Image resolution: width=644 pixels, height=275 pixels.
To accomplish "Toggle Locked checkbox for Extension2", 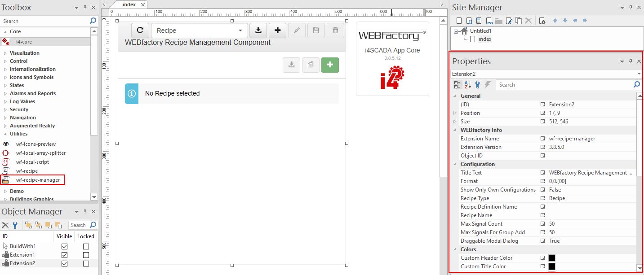I will (86, 263).
